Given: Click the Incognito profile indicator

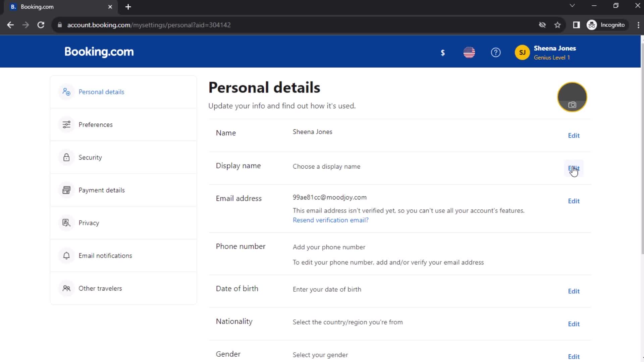Looking at the screenshot, I should click(607, 25).
